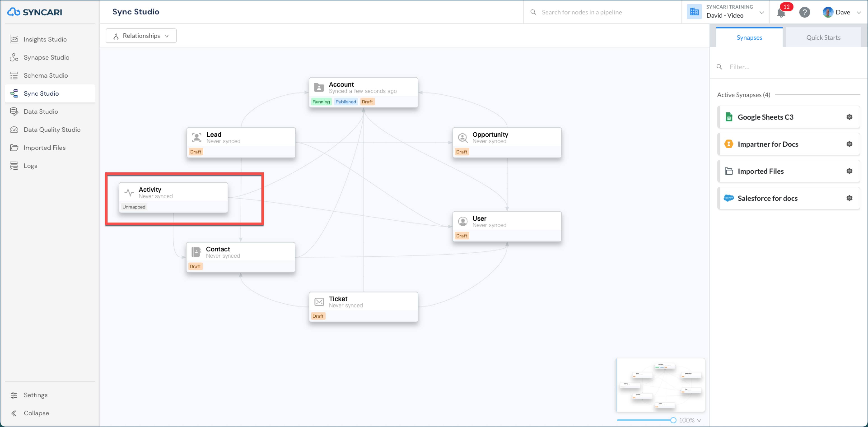Image resolution: width=868 pixels, height=427 pixels.
Task: Switch to the Synapses tab
Action: 749,37
